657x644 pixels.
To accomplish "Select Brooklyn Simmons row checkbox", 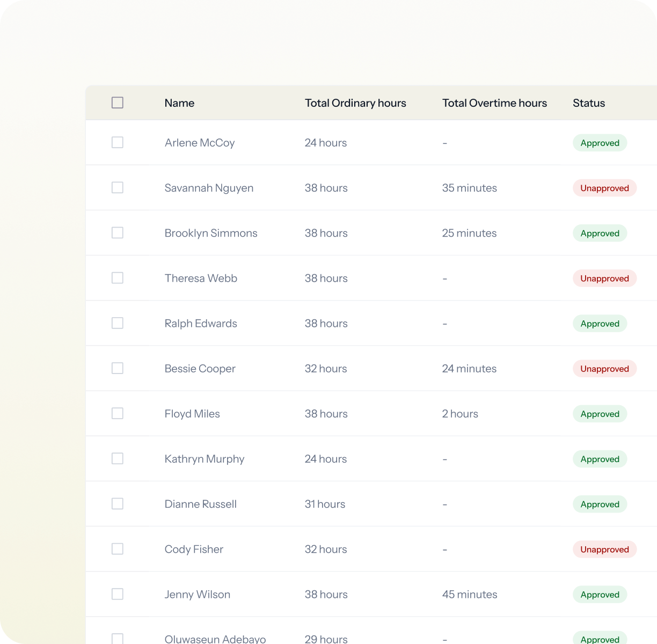I will tap(118, 232).
